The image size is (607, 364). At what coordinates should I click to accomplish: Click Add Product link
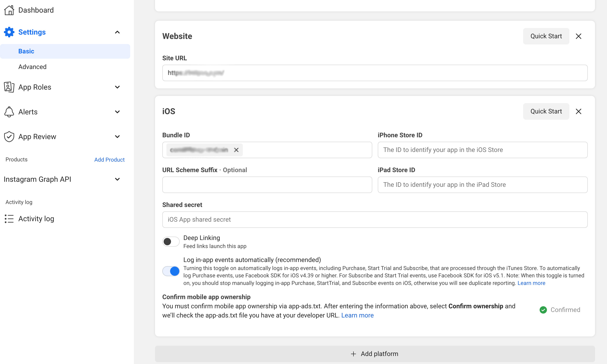coord(110,160)
